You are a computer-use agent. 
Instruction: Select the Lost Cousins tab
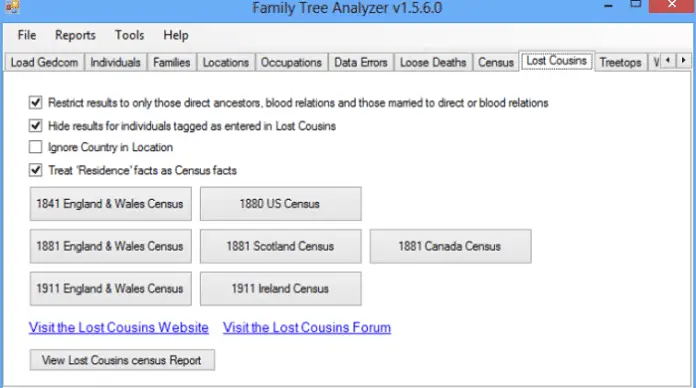557,61
